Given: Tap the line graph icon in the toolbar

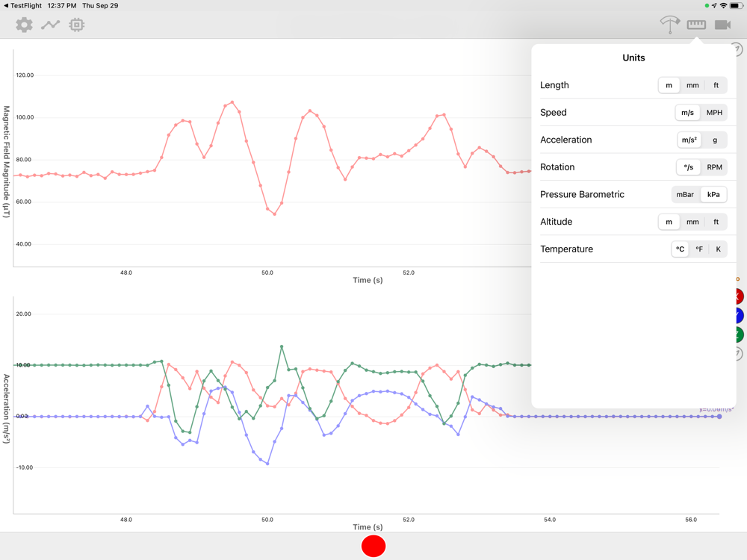Looking at the screenshot, I should click(x=51, y=25).
